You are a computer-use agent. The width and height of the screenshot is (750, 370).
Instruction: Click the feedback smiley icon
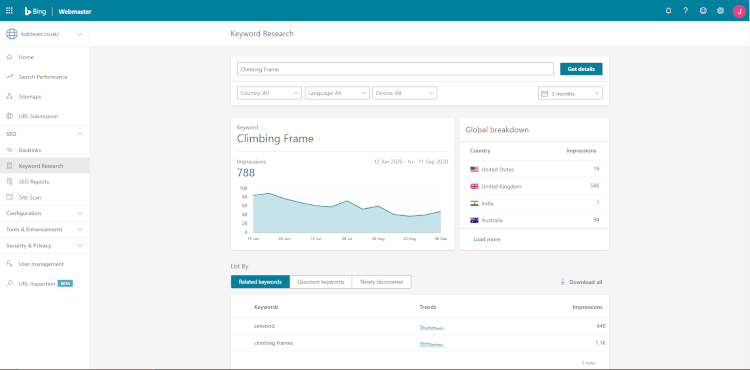coord(703,11)
